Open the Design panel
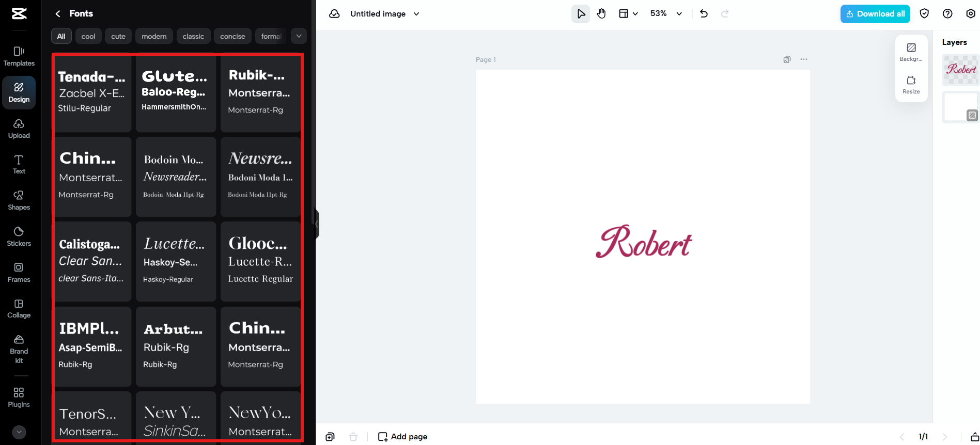 click(x=19, y=92)
